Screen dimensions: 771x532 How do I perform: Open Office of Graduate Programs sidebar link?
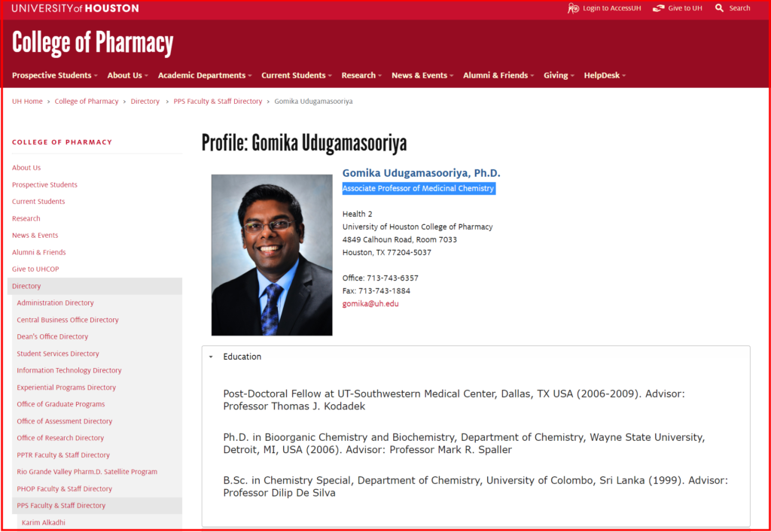click(x=61, y=404)
